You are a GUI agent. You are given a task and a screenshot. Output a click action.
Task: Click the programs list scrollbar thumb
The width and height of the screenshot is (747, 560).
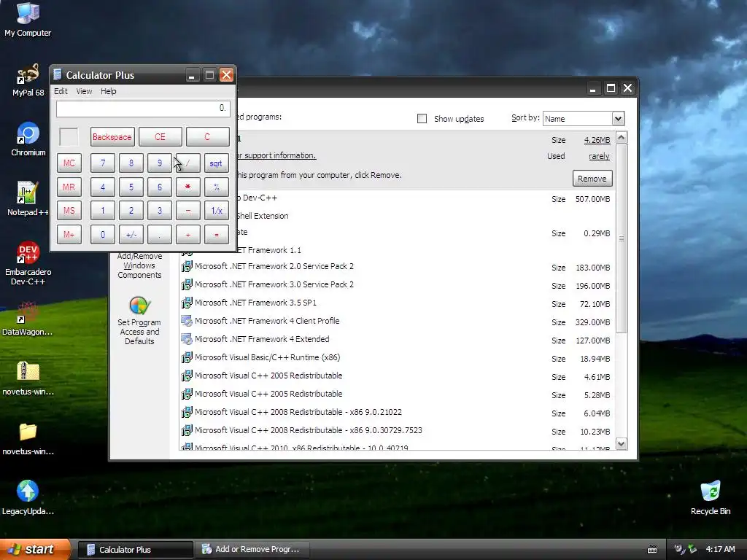point(622,238)
